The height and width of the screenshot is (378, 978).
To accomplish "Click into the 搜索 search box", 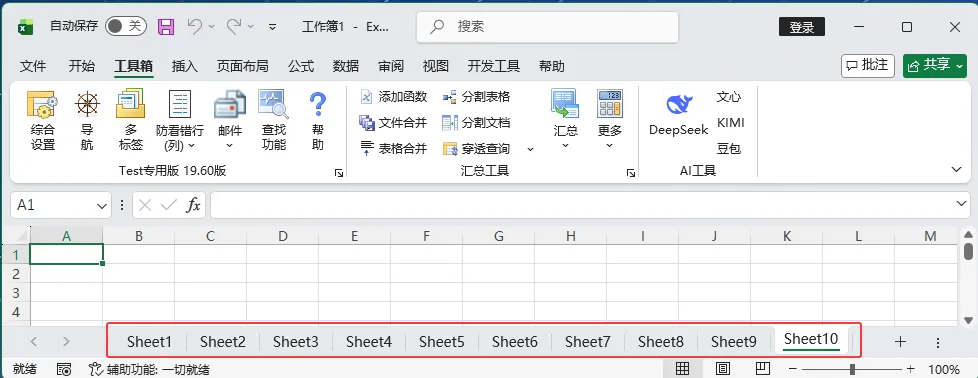I will coord(547,27).
